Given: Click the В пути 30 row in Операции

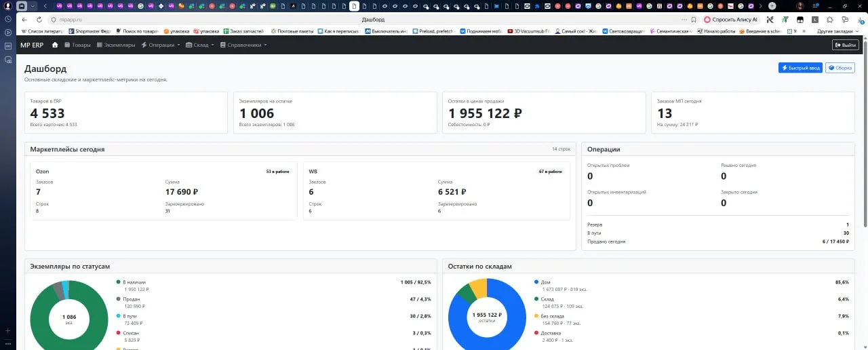Looking at the screenshot, I should coord(718,233).
